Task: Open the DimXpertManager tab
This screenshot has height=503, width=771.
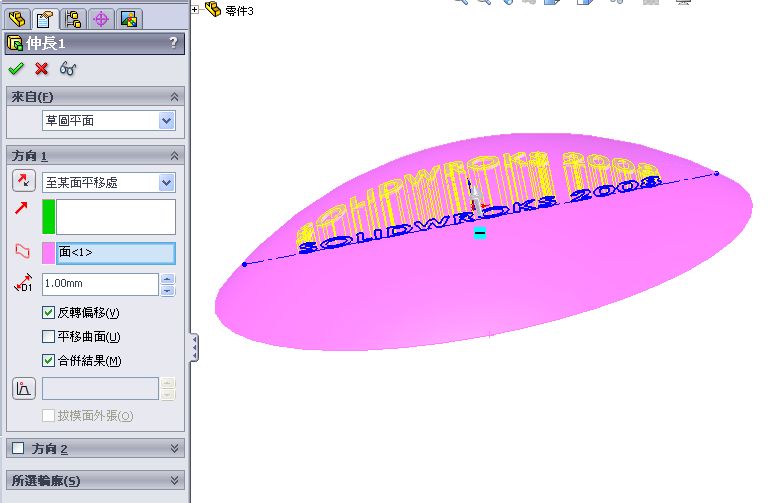Action: pyautogui.click(x=101, y=19)
